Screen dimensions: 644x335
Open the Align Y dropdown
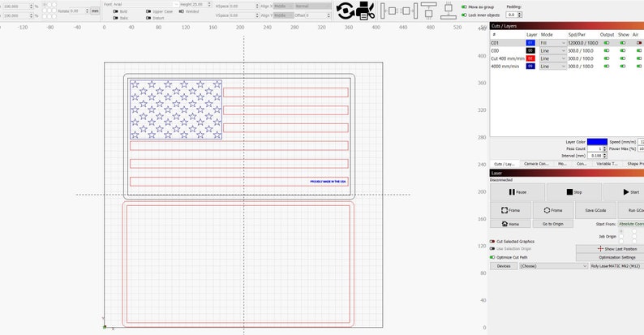coord(284,15)
